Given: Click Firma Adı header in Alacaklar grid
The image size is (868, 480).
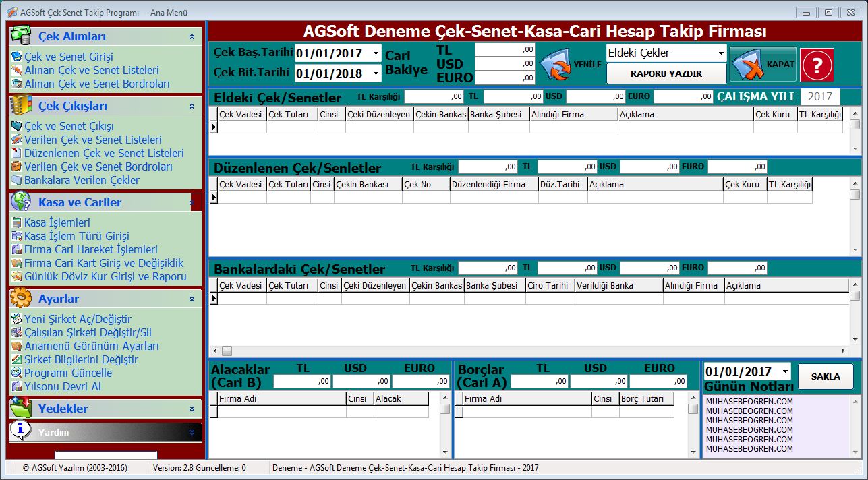Looking at the screenshot, I should coord(281,399).
